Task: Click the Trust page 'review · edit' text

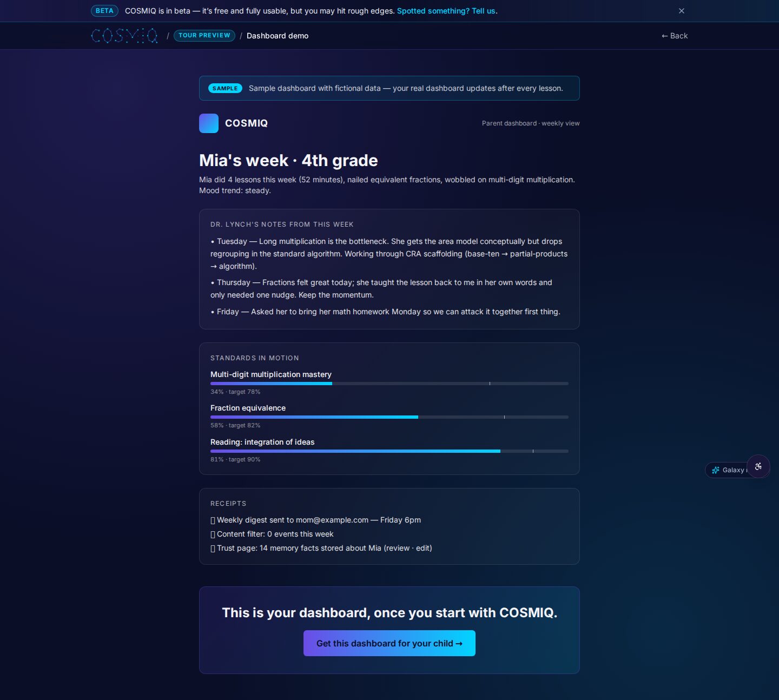Action: [408, 548]
